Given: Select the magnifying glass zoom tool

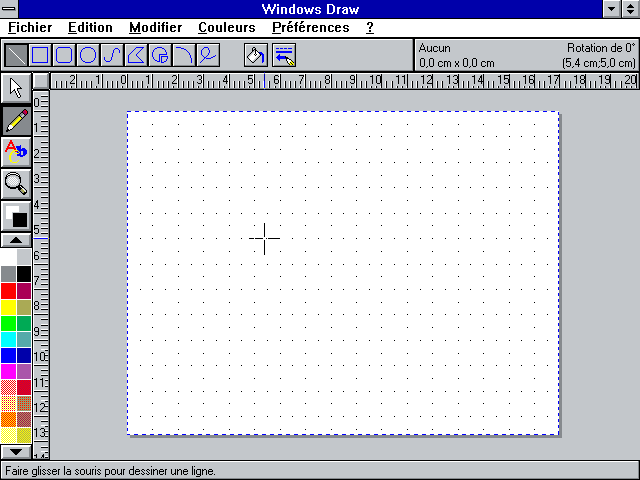Looking at the screenshot, I should point(16,184).
